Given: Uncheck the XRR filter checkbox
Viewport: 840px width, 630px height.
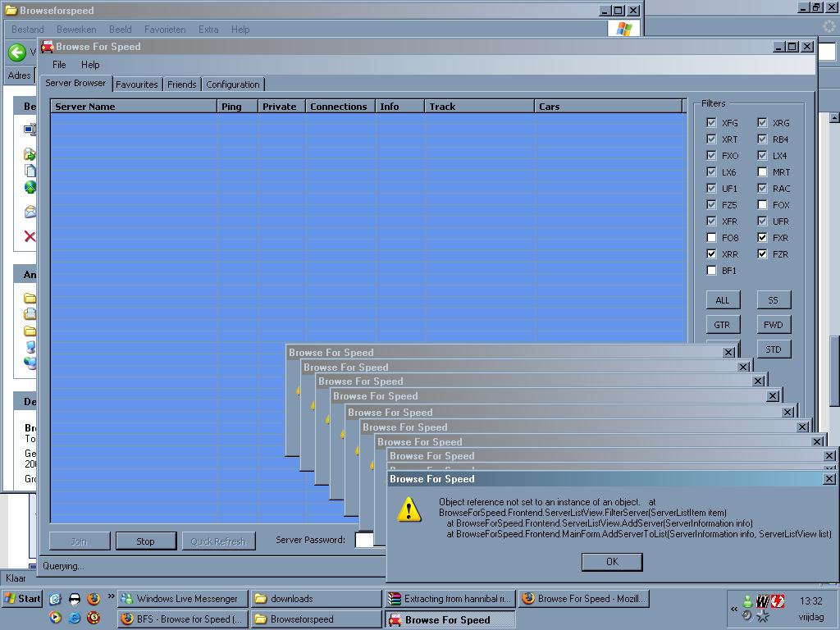Looking at the screenshot, I should (711, 254).
